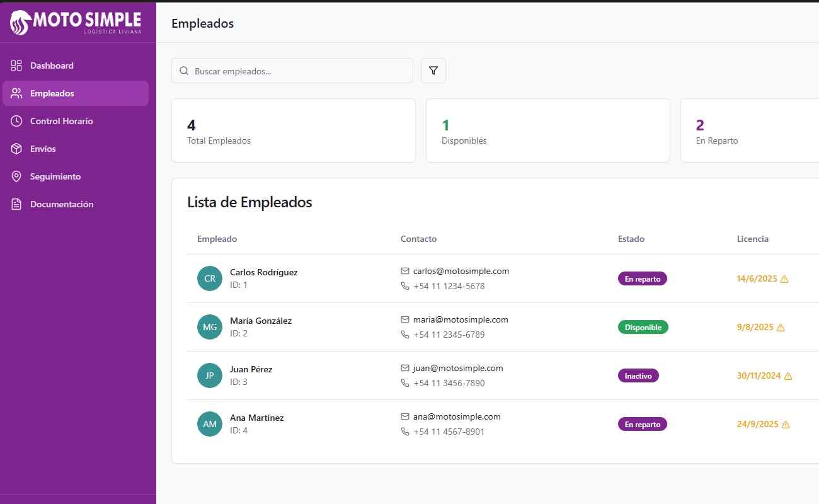Click phone number +54 11 4567-8901
819x504 pixels.
[449, 432]
